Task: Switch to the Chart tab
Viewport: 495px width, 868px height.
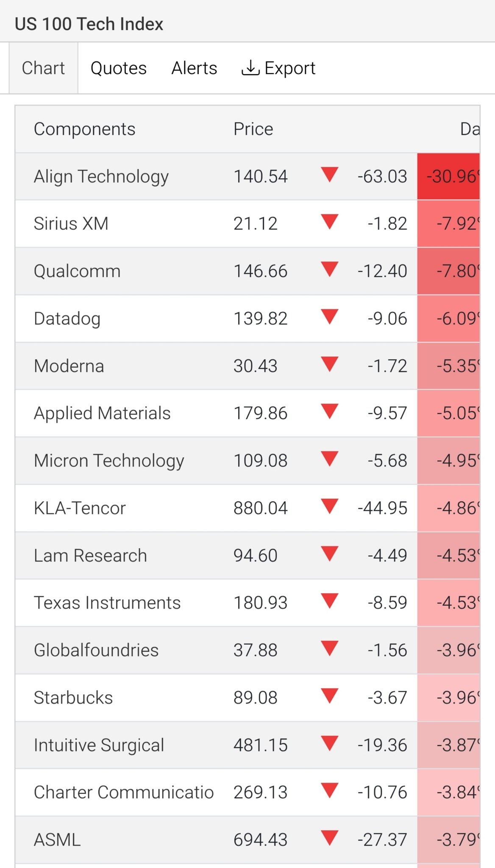Action: click(43, 68)
